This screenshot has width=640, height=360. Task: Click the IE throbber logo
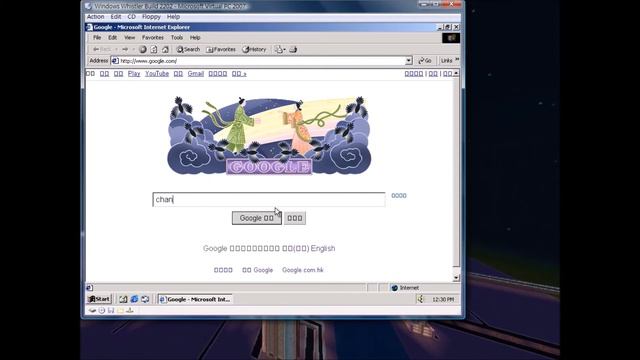[451, 38]
